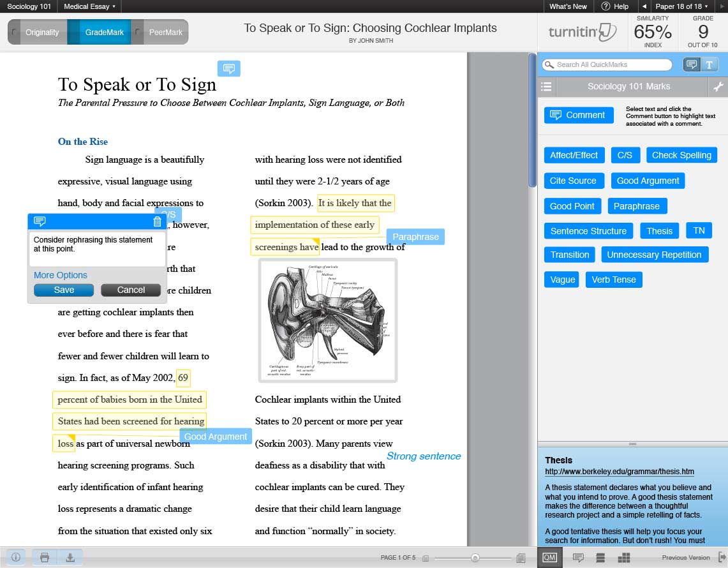Open the info icon at bottom left
The height and width of the screenshot is (568, 728).
coord(16,557)
